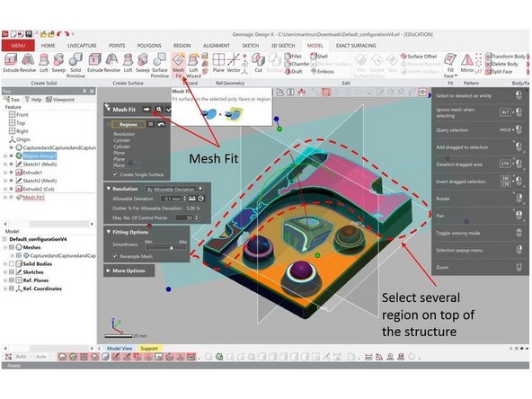Click the Regions selection button
Viewport: 532px width, 399px height.
click(x=129, y=125)
